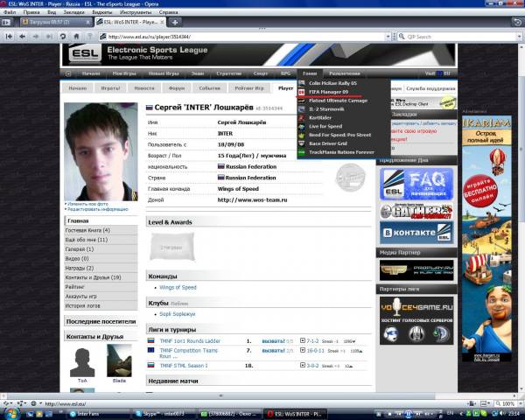Click the fast forward navigation button
Screen dimensions: 525x420
click(49, 36)
